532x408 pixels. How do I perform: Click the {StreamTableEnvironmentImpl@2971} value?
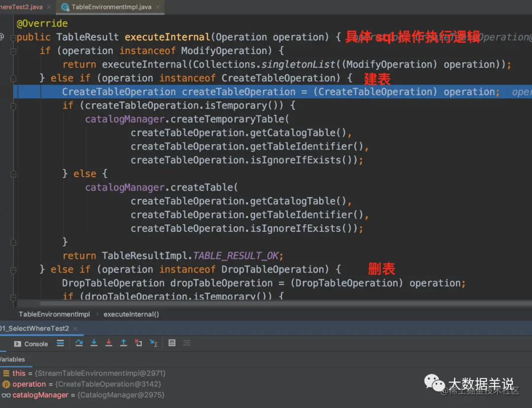point(100,373)
